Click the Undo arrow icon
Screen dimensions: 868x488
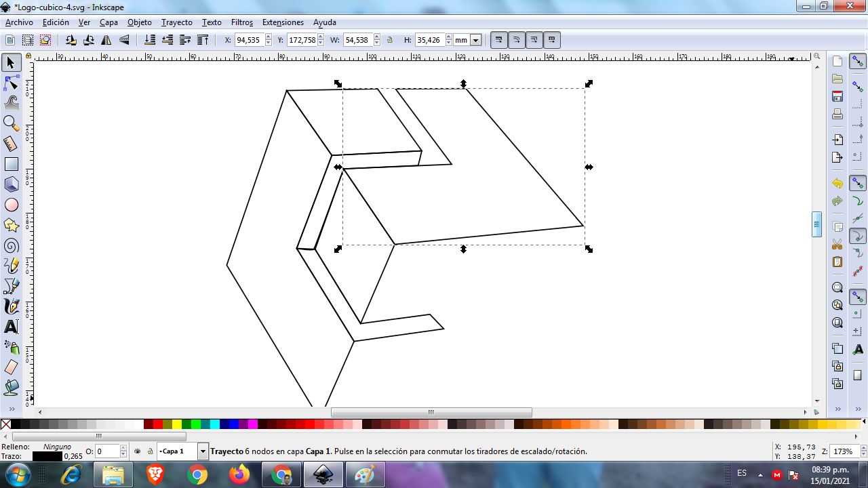[x=837, y=184]
